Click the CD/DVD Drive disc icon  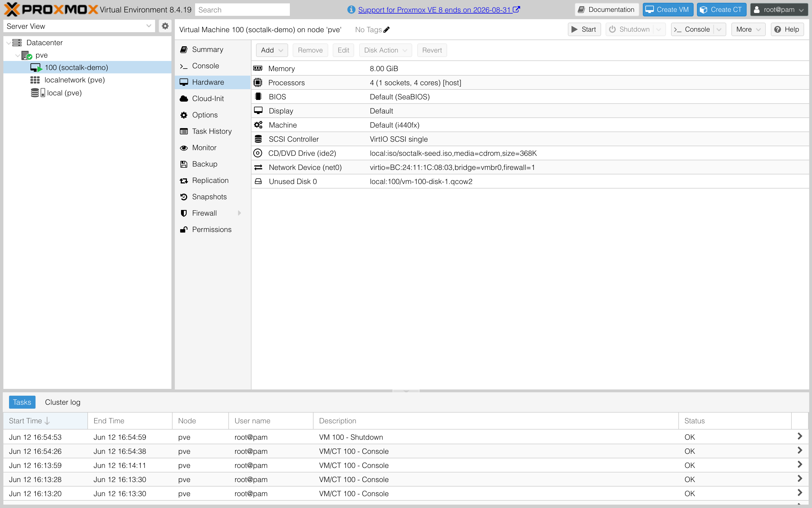click(x=258, y=153)
